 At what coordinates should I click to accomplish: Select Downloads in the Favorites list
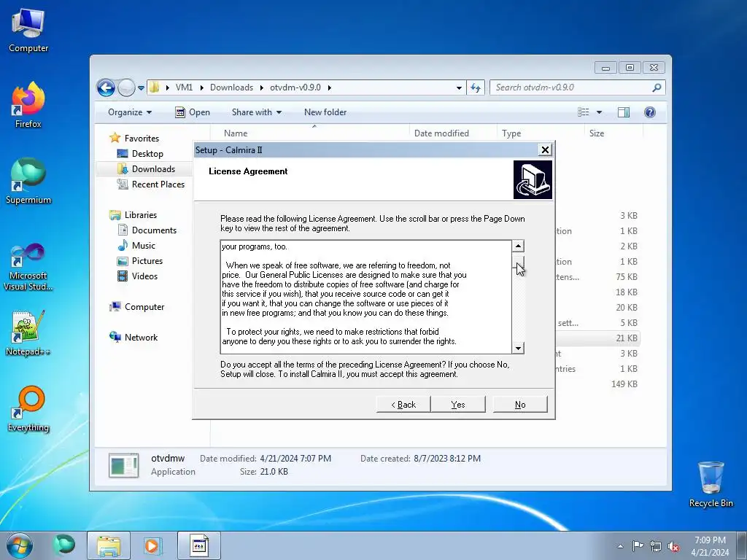[153, 169]
